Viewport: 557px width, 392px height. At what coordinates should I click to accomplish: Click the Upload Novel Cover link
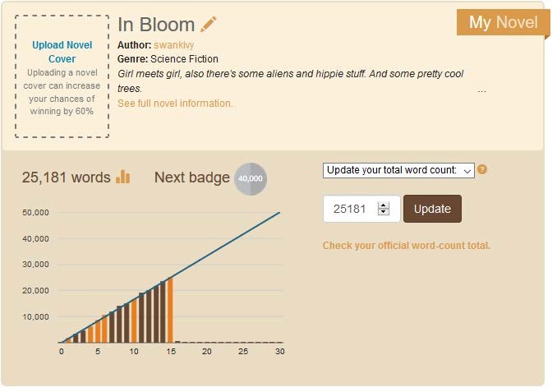pos(62,52)
